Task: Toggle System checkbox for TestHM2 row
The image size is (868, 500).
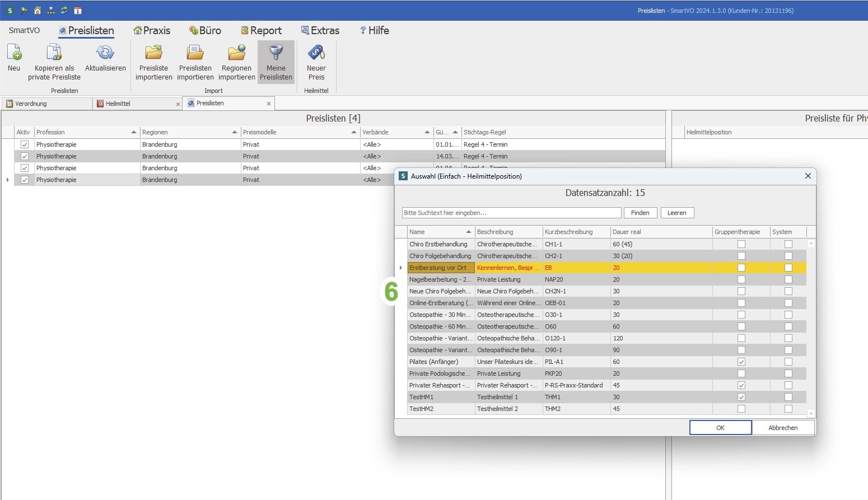Action: tap(788, 409)
